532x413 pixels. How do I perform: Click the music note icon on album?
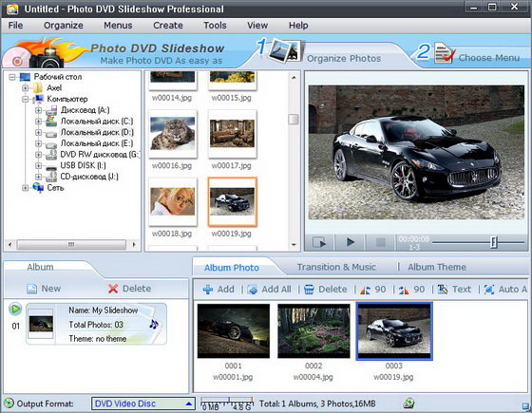(x=154, y=324)
